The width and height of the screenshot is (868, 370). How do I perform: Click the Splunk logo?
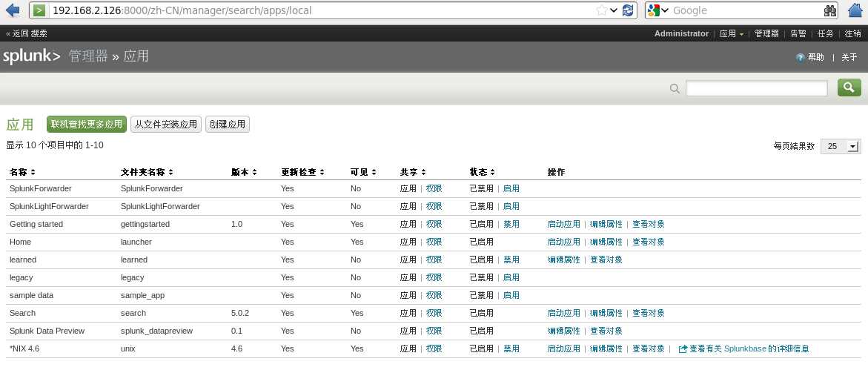tap(32, 56)
